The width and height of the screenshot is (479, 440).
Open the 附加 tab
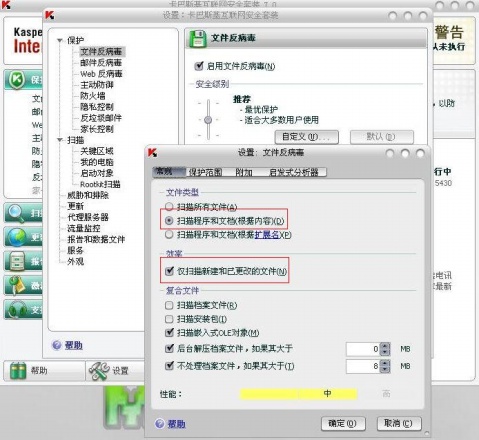click(x=244, y=172)
